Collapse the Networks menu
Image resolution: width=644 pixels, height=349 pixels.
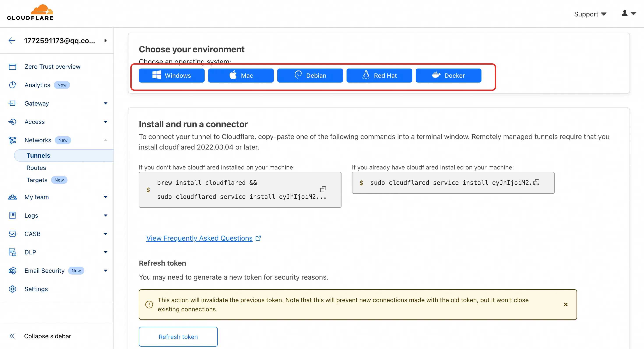(x=106, y=140)
